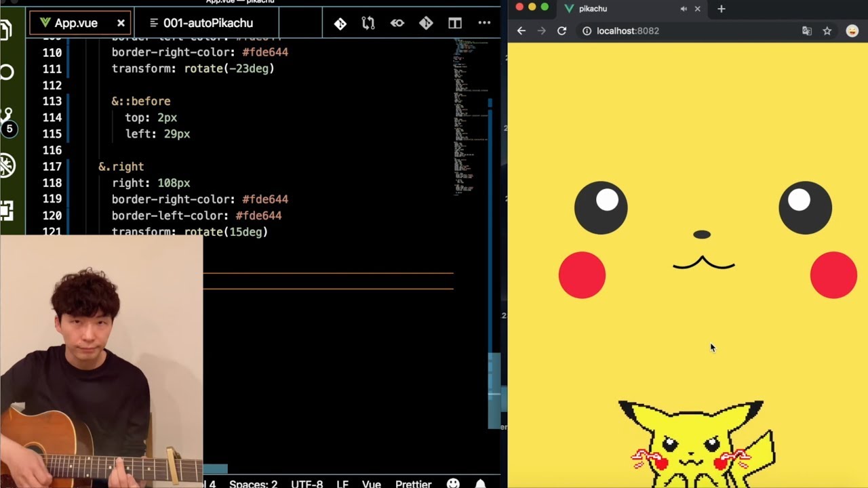The width and height of the screenshot is (868, 488).
Task: Open the Extensions icon in activity bar
Action: click(6, 211)
